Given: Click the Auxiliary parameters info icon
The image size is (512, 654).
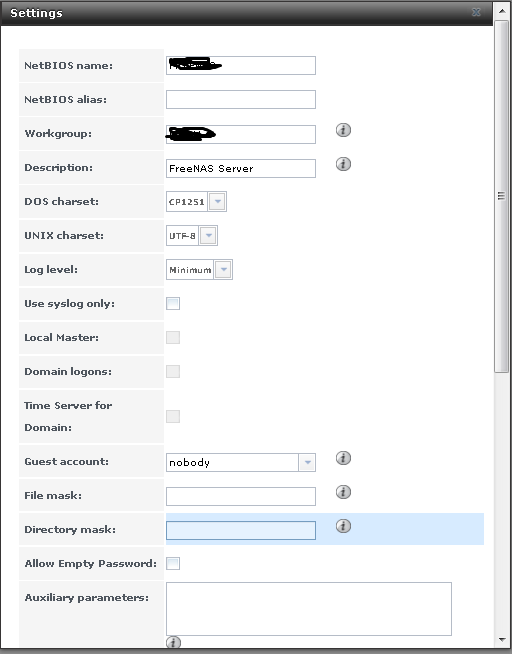Looking at the screenshot, I should [x=173, y=642].
